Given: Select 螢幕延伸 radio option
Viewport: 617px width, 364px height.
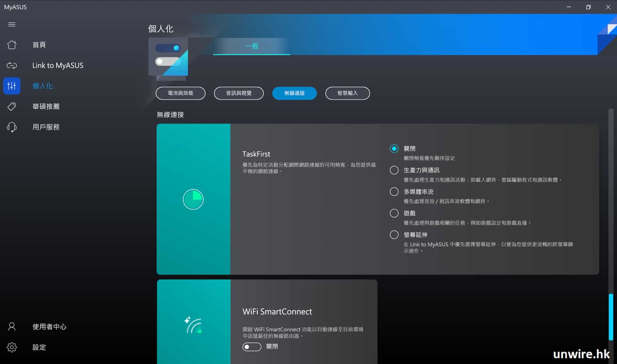Looking at the screenshot, I should [394, 235].
